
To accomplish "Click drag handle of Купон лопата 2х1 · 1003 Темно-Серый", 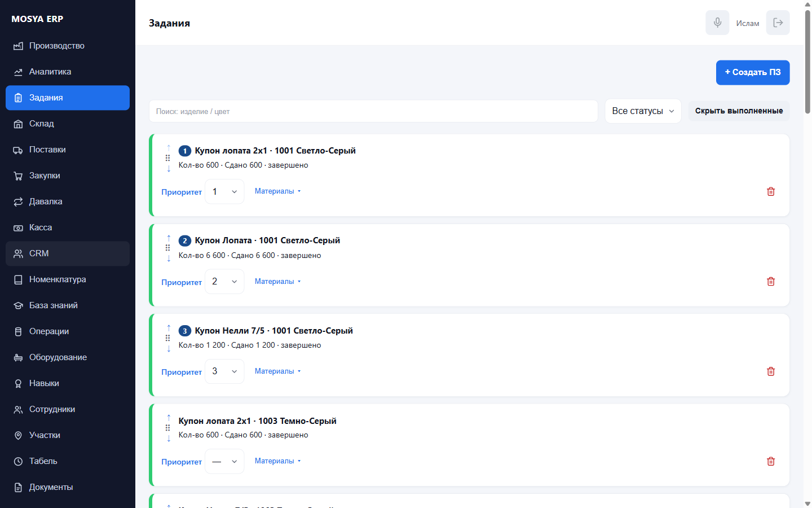I will pyautogui.click(x=167, y=428).
